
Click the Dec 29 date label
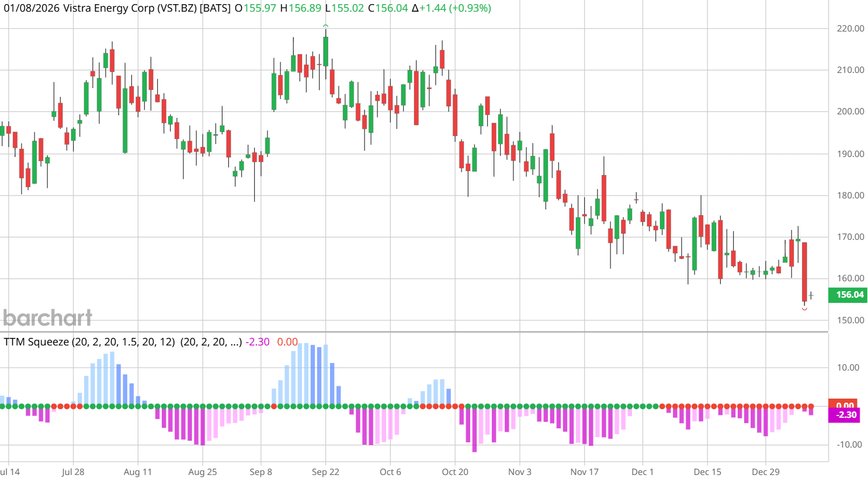[766, 472]
